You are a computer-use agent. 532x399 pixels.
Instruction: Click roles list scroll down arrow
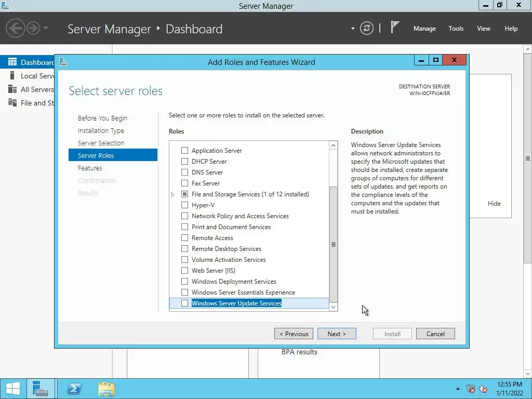(333, 307)
